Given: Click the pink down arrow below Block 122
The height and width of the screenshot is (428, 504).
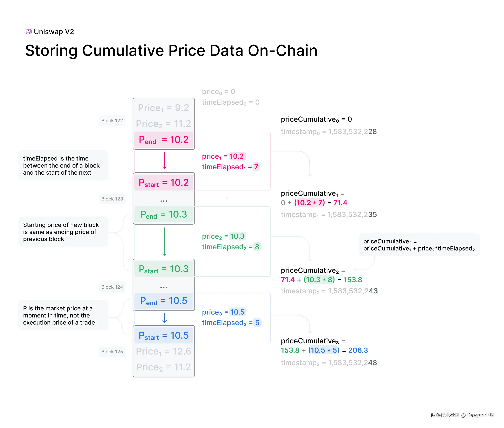Looking at the screenshot, I should (164, 161).
